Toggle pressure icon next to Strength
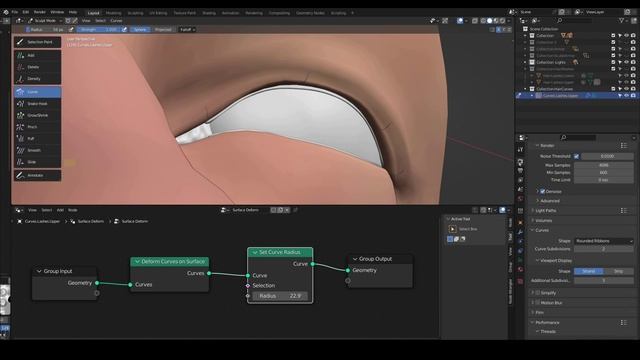 click(x=124, y=29)
